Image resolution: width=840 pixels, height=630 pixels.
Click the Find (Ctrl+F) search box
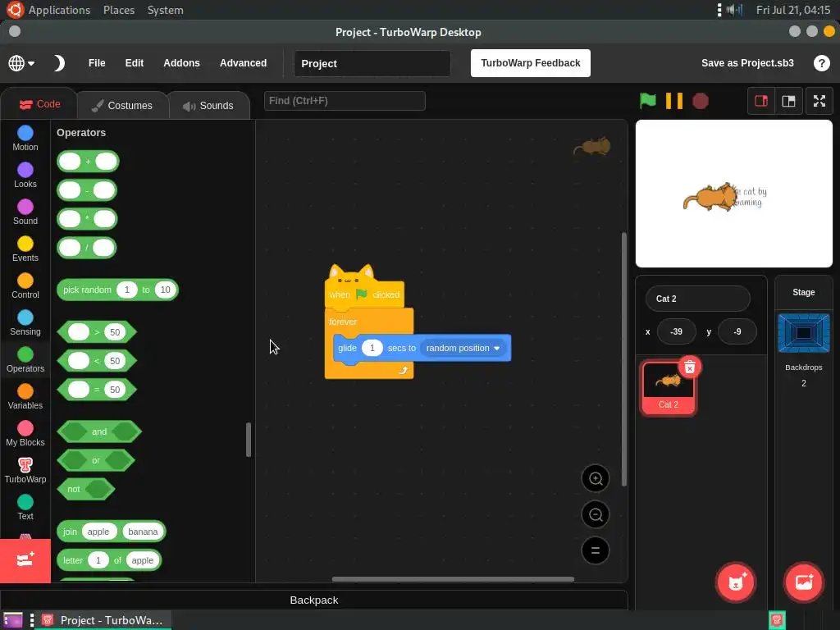(x=345, y=101)
